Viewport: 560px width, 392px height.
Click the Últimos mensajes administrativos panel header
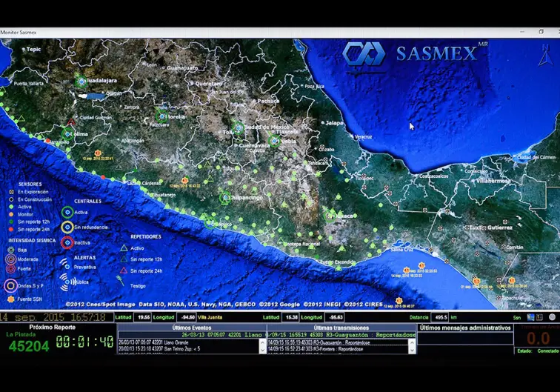(464, 327)
